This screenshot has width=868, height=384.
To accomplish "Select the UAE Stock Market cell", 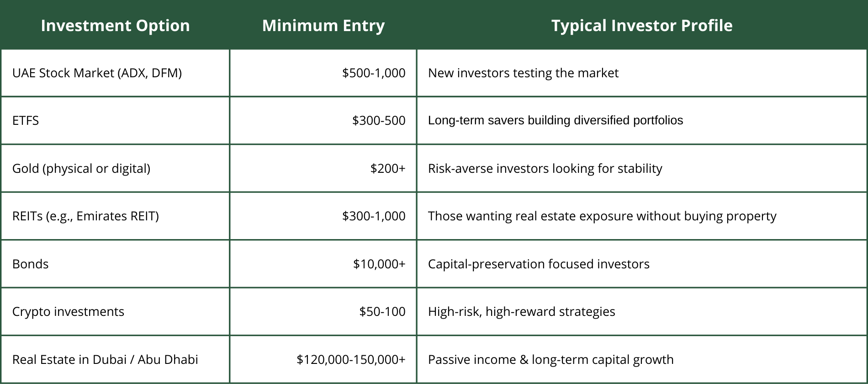I will [97, 73].
